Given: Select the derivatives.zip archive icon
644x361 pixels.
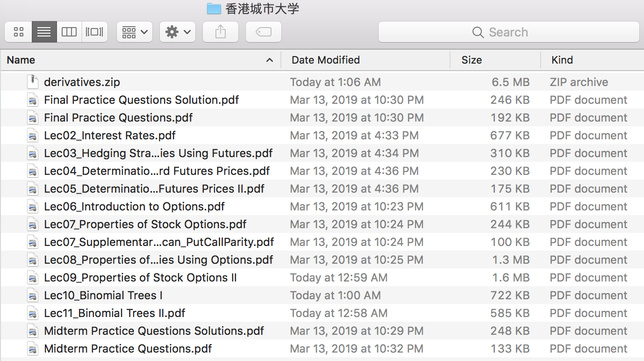Looking at the screenshot, I should point(32,82).
